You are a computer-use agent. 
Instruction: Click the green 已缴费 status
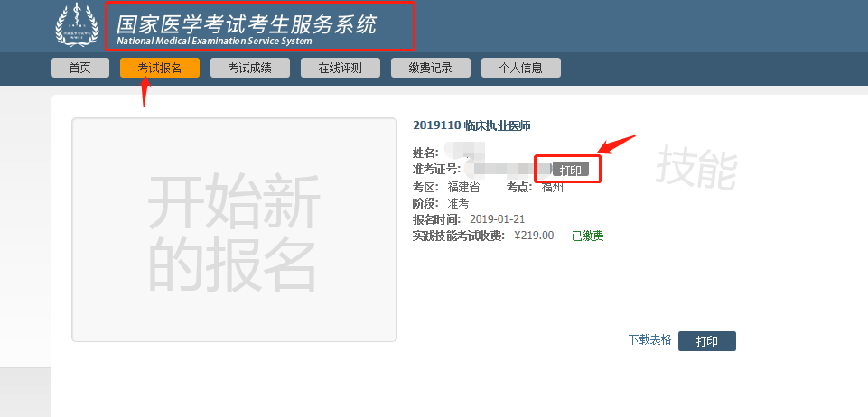(587, 236)
